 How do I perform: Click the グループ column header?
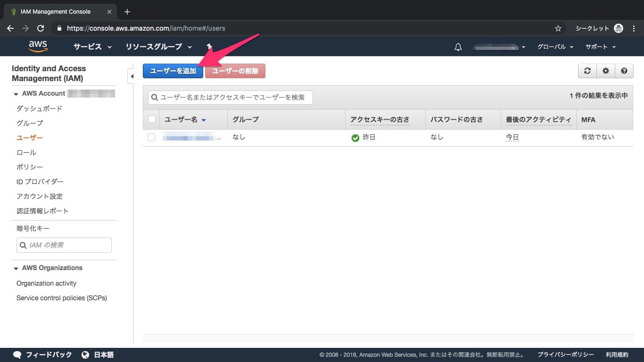246,120
